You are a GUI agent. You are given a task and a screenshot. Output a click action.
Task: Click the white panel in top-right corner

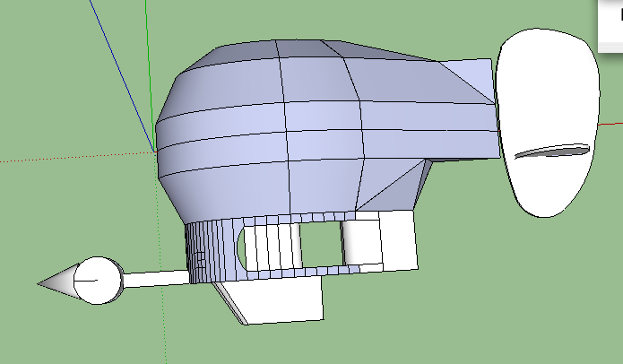(x=610, y=22)
